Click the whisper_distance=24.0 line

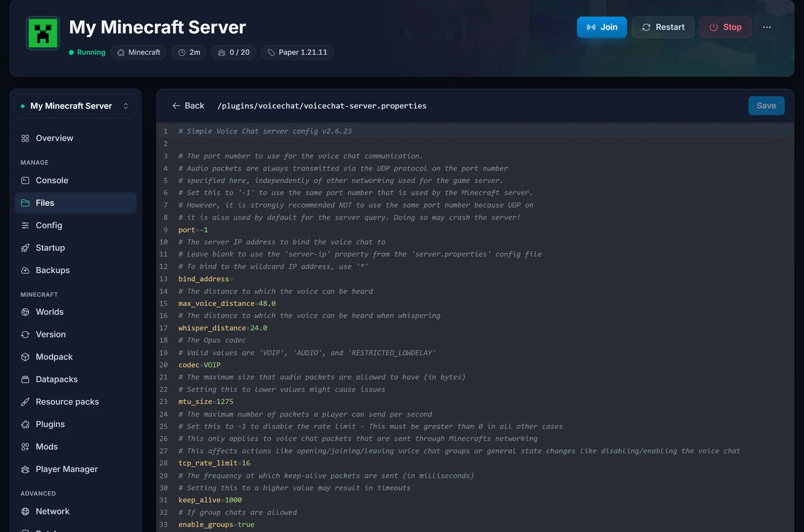pos(223,328)
